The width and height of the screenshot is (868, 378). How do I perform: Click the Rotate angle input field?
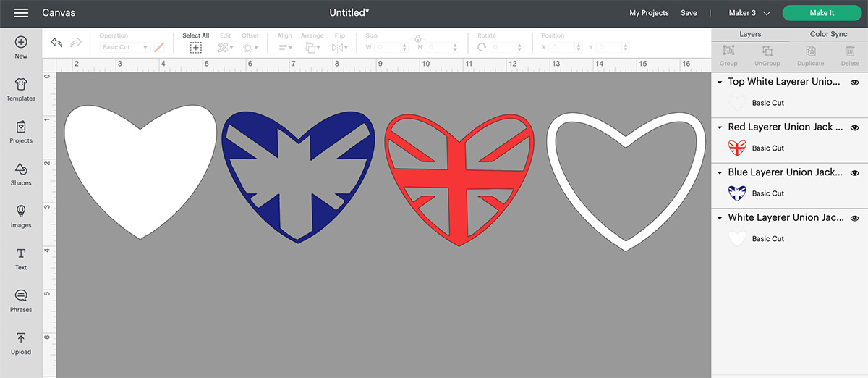coord(508,47)
